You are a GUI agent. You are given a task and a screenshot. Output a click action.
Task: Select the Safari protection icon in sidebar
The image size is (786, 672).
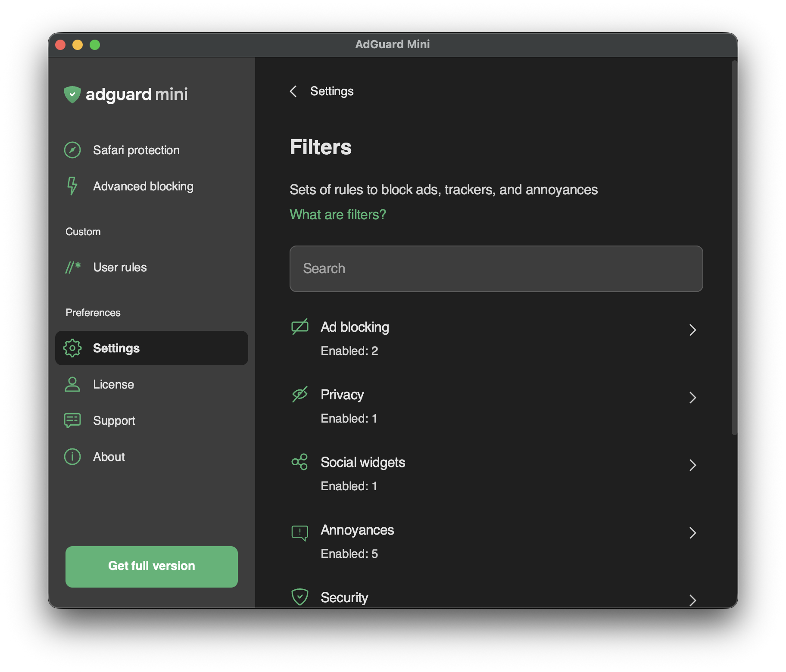[72, 150]
